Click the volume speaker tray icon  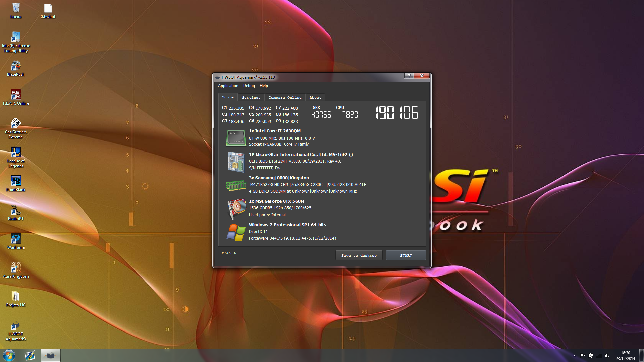click(x=607, y=356)
